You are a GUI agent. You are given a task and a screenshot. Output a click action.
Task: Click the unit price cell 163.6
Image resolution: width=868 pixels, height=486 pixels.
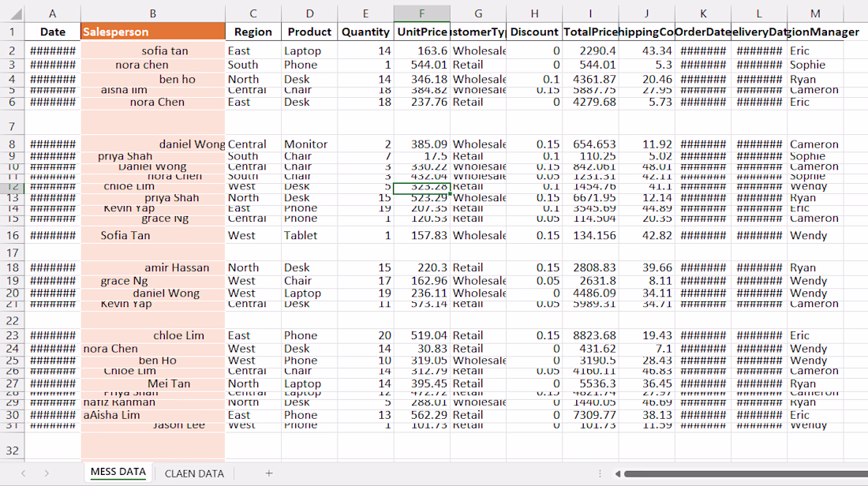pyautogui.click(x=422, y=51)
